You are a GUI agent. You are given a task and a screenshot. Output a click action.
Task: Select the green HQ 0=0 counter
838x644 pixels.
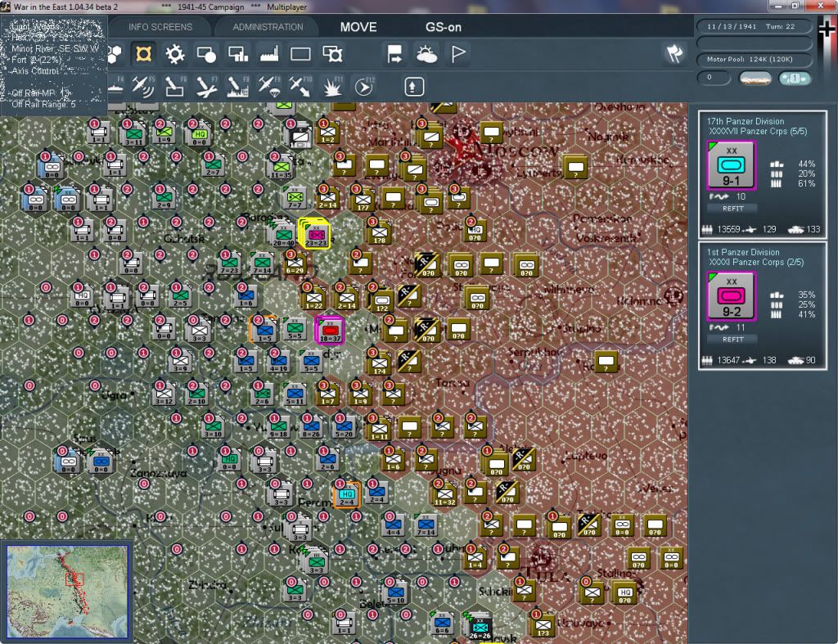click(x=199, y=133)
